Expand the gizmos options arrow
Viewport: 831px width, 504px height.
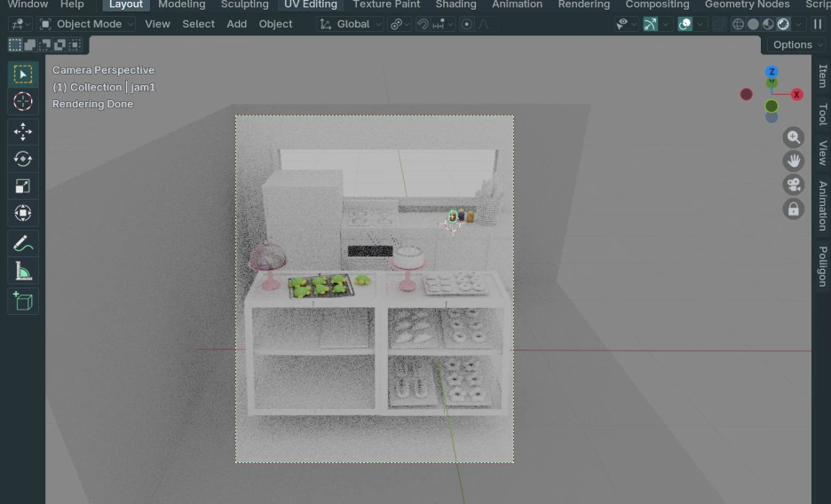coord(665,24)
